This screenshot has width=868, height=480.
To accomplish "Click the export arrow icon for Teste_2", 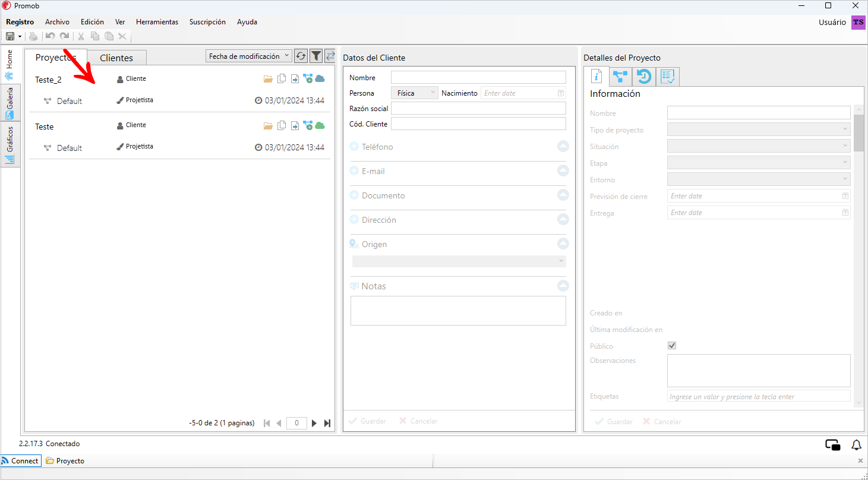I will [295, 78].
